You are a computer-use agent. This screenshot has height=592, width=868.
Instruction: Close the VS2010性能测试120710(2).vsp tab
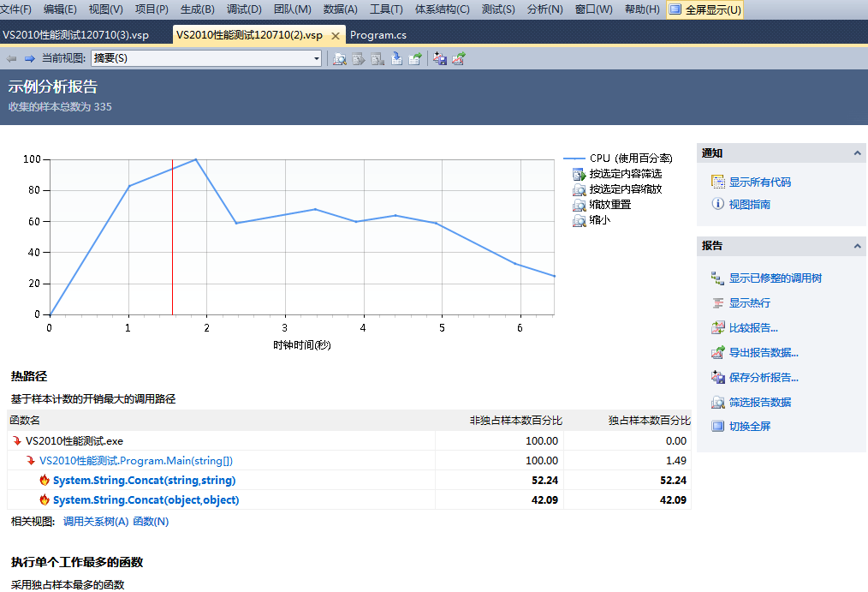tap(336, 36)
